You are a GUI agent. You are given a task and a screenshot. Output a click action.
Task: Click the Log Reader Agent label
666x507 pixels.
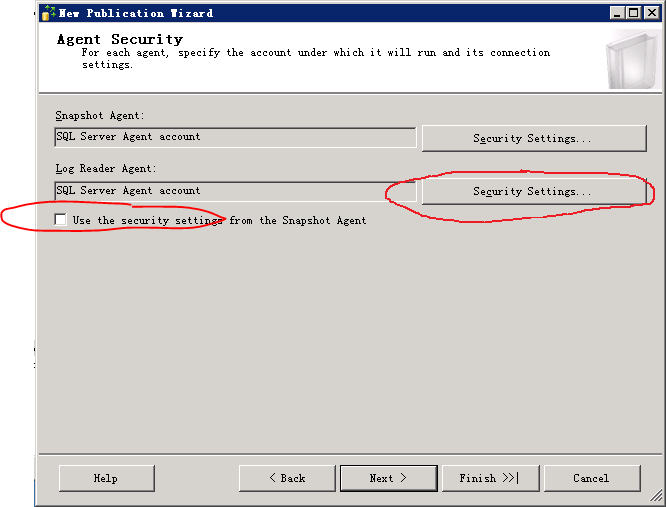pyautogui.click(x=106, y=169)
